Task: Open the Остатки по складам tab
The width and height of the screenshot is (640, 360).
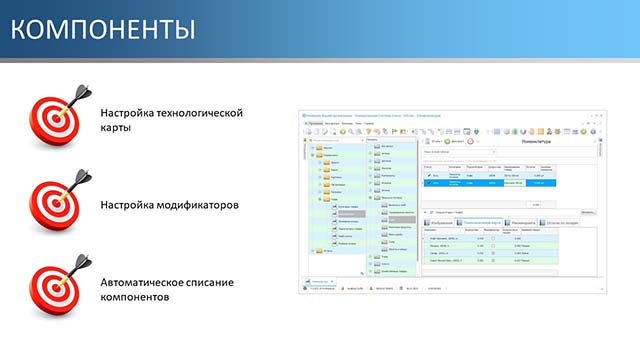Action: (559, 223)
